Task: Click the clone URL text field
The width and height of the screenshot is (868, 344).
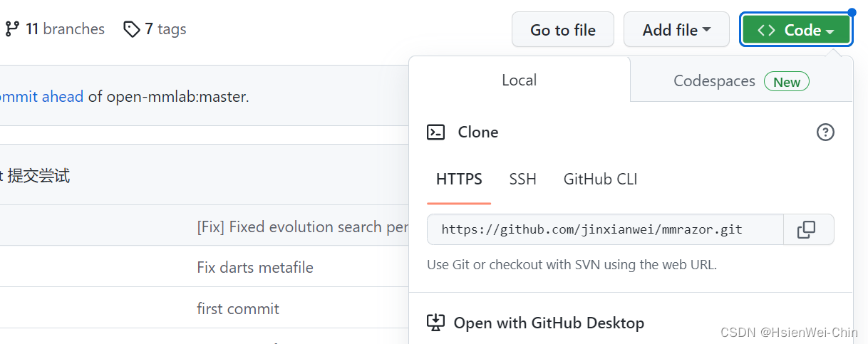Action: point(605,229)
